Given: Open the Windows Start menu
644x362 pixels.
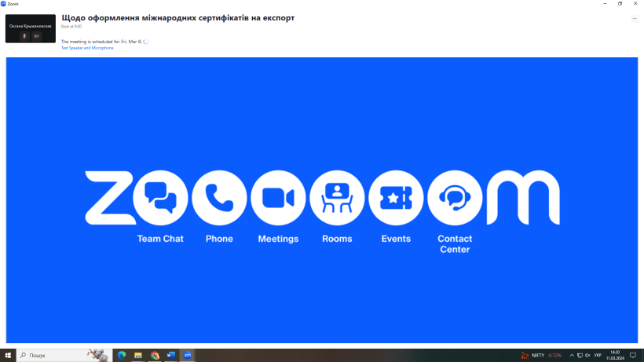Looking at the screenshot, I should (x=8, y=356).
